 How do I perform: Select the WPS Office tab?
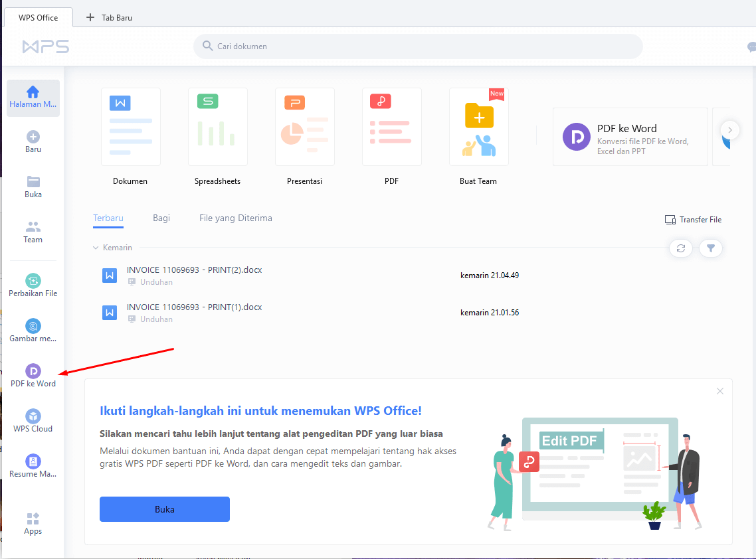click(38, 17)
